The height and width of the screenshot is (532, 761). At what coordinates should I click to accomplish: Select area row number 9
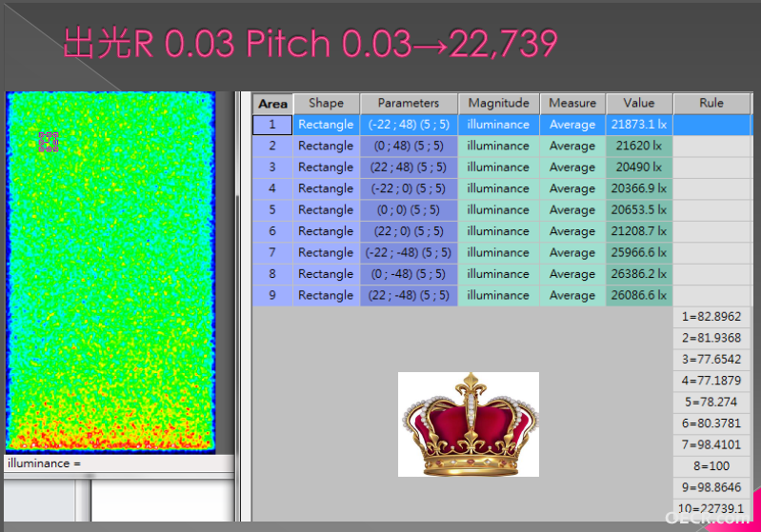(x=272, y=295)
